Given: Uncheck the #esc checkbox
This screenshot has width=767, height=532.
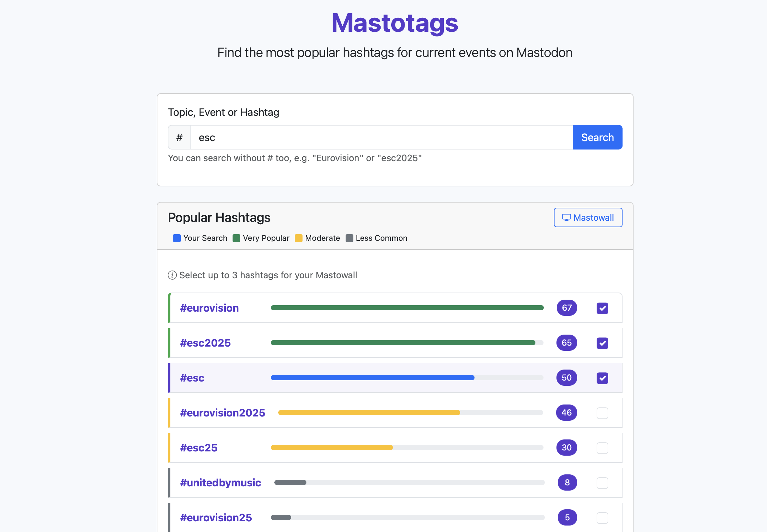Looking at the screenshot, I should (x=602, y=378).
